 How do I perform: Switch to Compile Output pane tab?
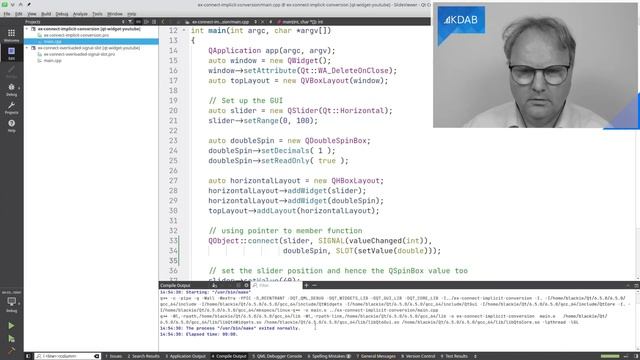[x=229, y=356]
